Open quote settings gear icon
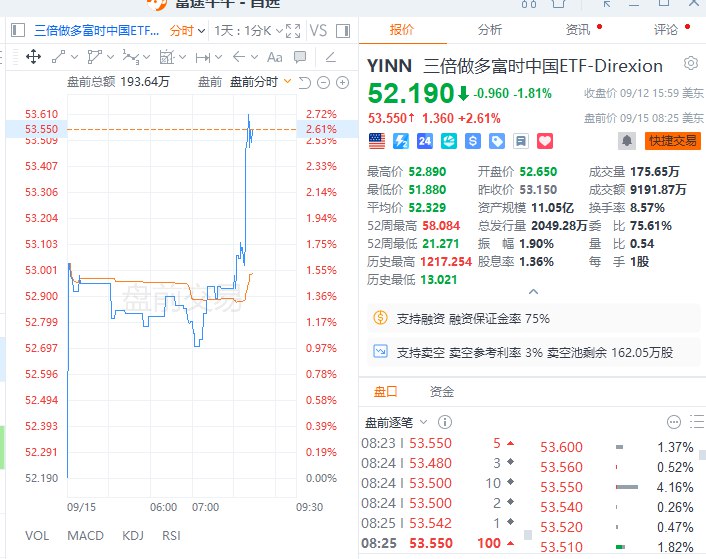The width and height of the screenshot is (706, 559). (690, 63)
